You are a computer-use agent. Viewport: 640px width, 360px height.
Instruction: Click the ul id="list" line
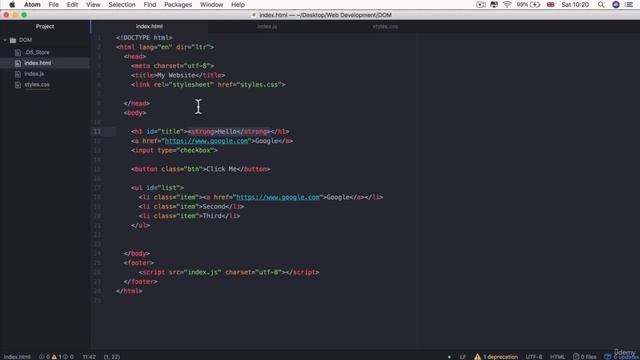[158, 188]
